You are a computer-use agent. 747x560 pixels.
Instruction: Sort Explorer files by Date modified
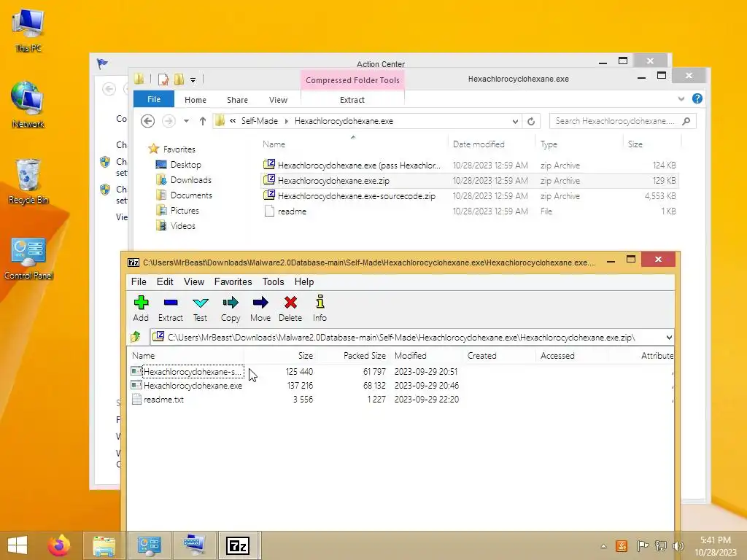click(x=479, y=144)
